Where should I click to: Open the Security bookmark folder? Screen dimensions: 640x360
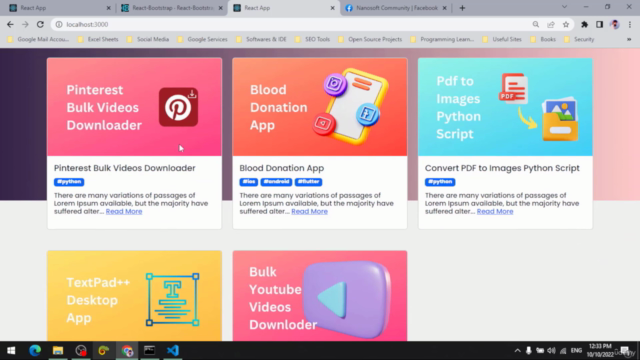tap(579, 39)
